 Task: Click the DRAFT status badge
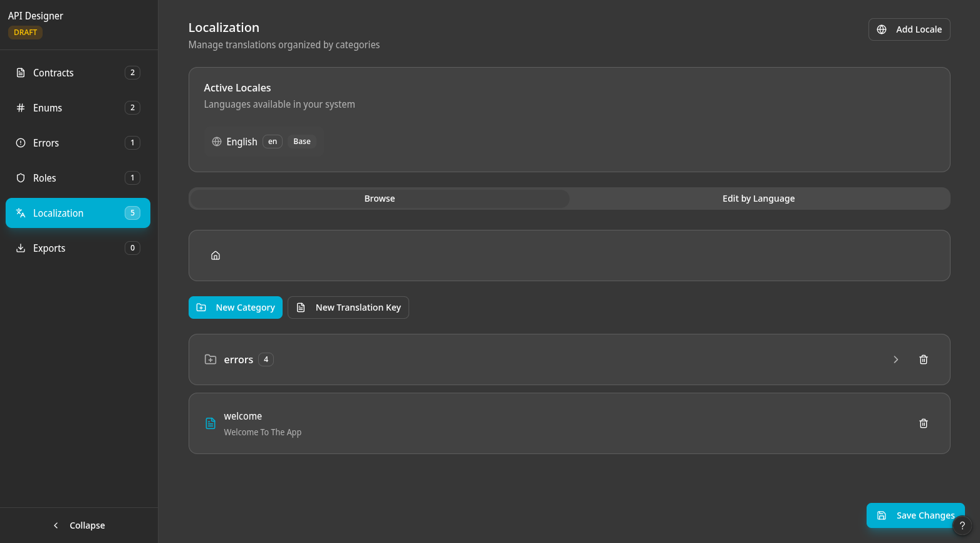tap(26, 33)
